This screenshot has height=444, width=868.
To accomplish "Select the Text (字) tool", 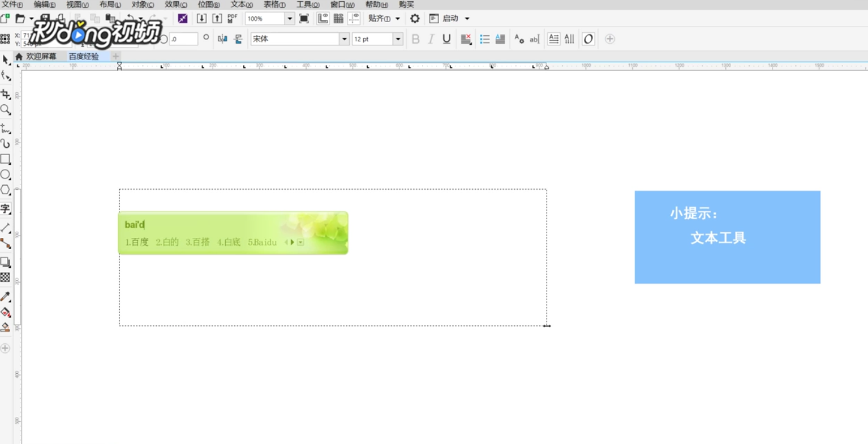I will tap(6, 208).
